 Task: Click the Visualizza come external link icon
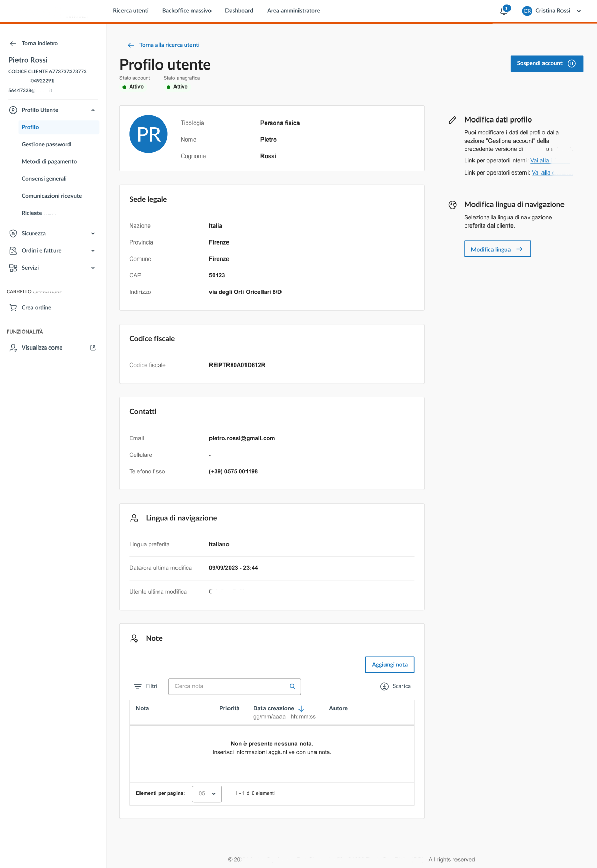93,348
